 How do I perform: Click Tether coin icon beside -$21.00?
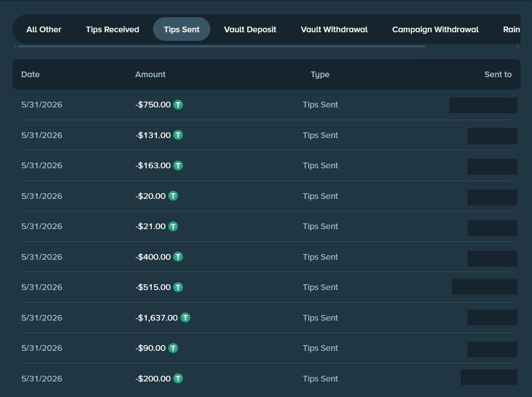point(173,226)
